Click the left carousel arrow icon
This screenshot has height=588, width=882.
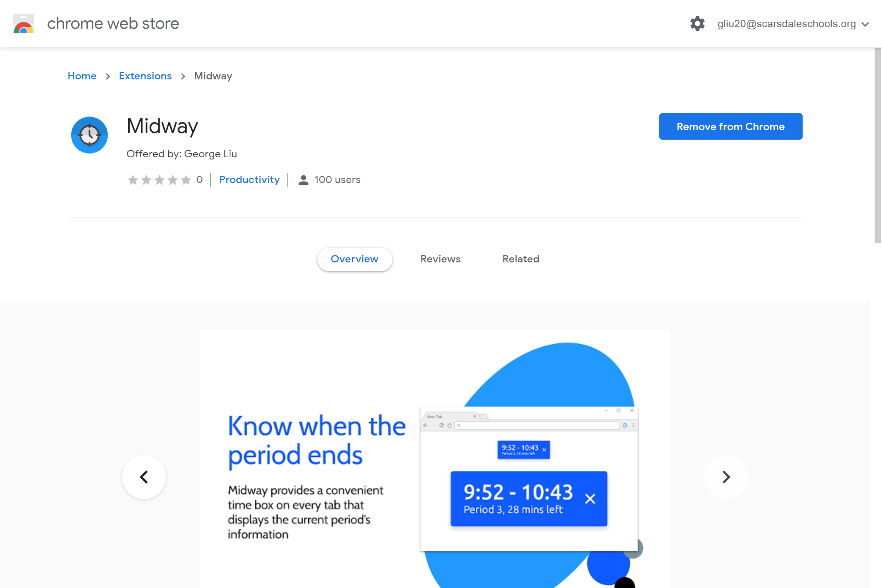click(x=144, y=476)
